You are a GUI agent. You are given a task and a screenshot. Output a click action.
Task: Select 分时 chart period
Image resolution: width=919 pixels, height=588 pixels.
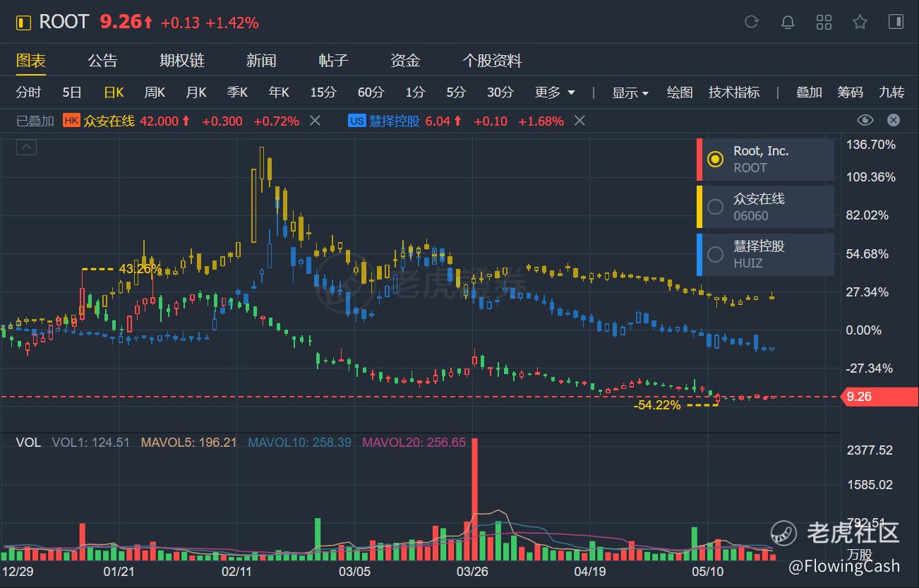click(29, 92)
